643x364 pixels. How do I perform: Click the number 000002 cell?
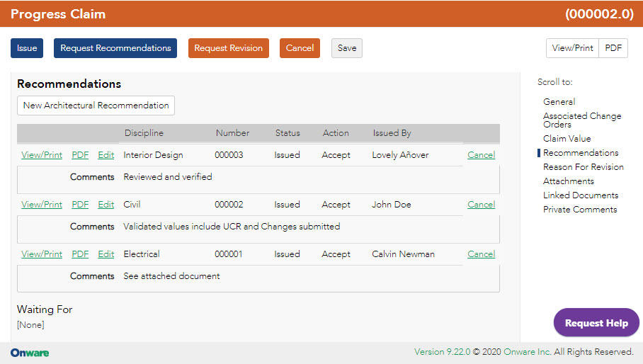coord(229,205)
